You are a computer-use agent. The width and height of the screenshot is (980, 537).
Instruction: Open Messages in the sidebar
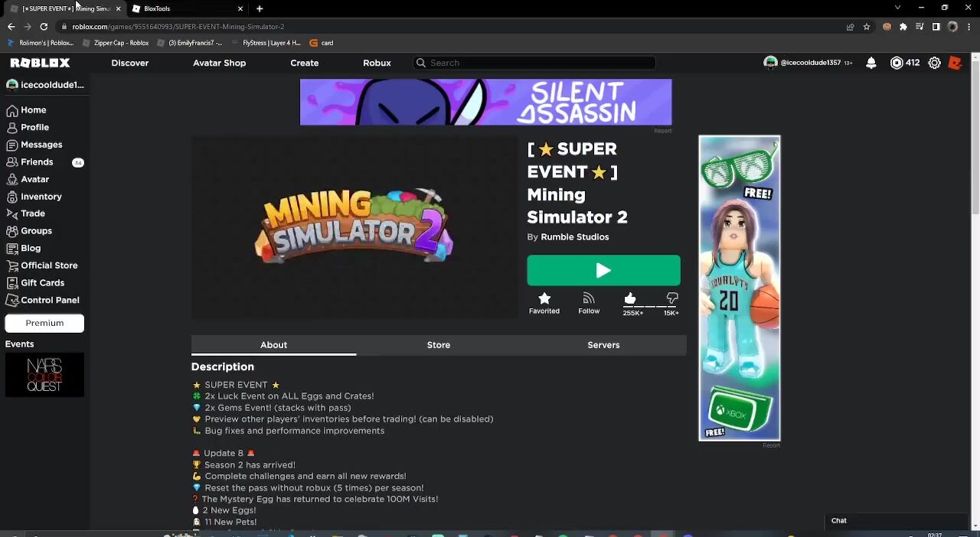(34, 145)
